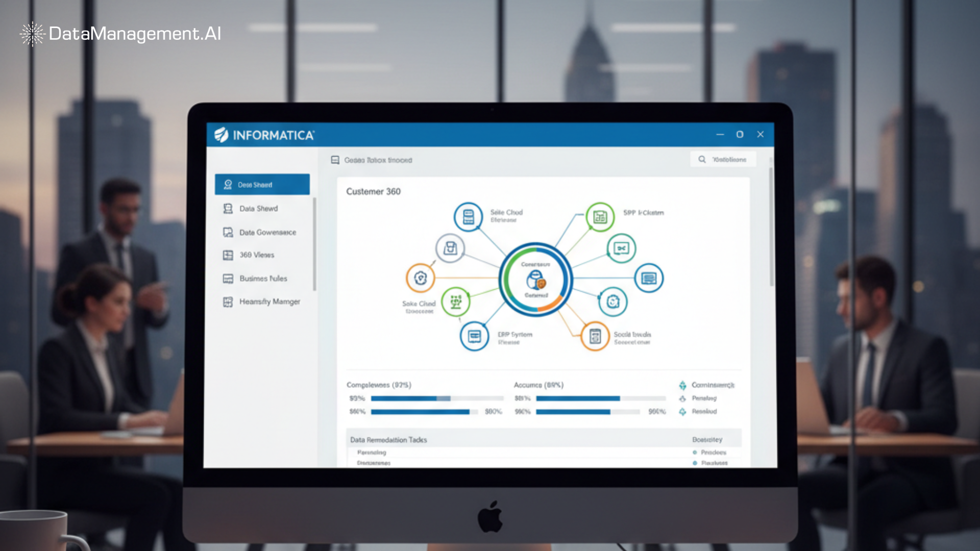Expand the Data Remediation Tasks section
Screen dimensions: 980x551
coord(388,439)
